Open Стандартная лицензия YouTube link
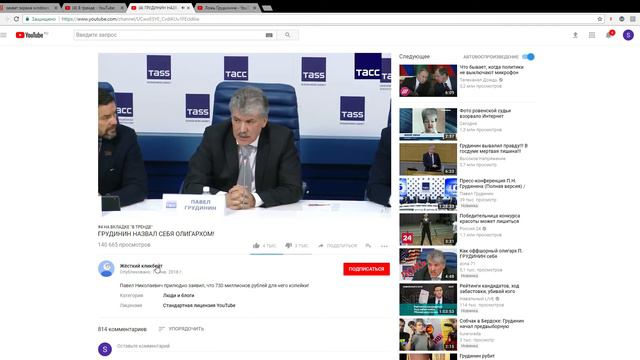 click(x=199, y=305)
